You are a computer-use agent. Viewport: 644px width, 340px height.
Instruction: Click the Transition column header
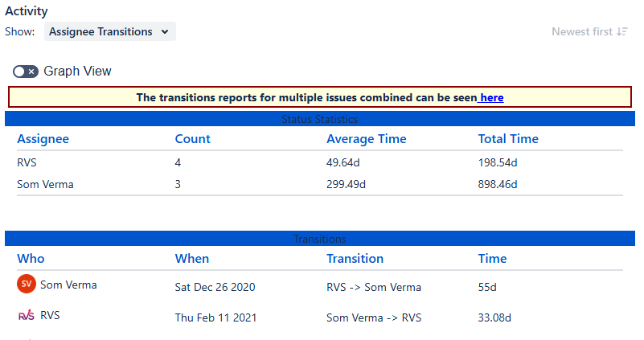[x=355, y=258]
